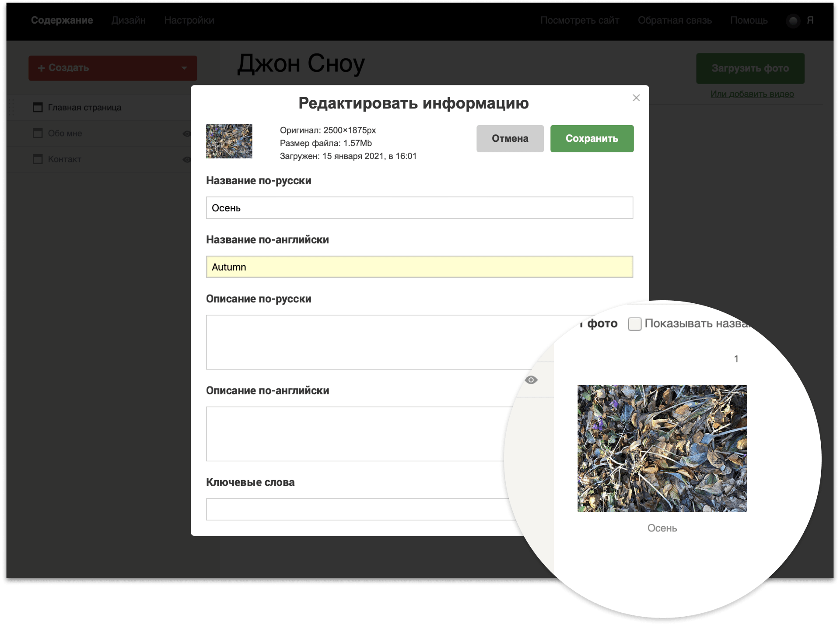Focus the Название по-английски field with Autumn
The height and width of the screenshot is (625, 840).
tap(419, 267)
